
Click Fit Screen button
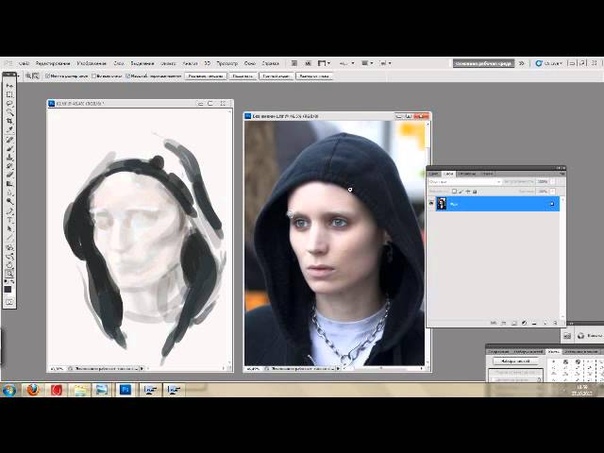coord(243,76)
